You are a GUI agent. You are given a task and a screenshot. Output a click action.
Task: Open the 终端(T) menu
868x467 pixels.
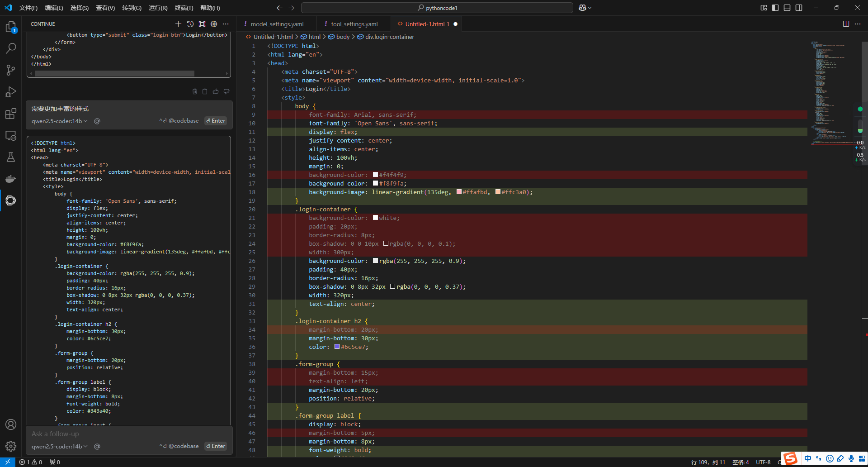(x=184, y=8)
